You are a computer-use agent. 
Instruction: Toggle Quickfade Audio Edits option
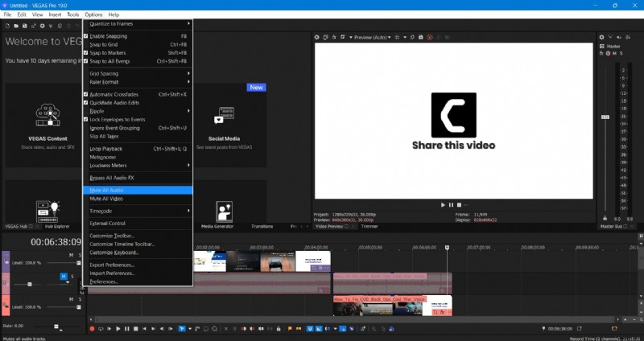pos(138,103)
